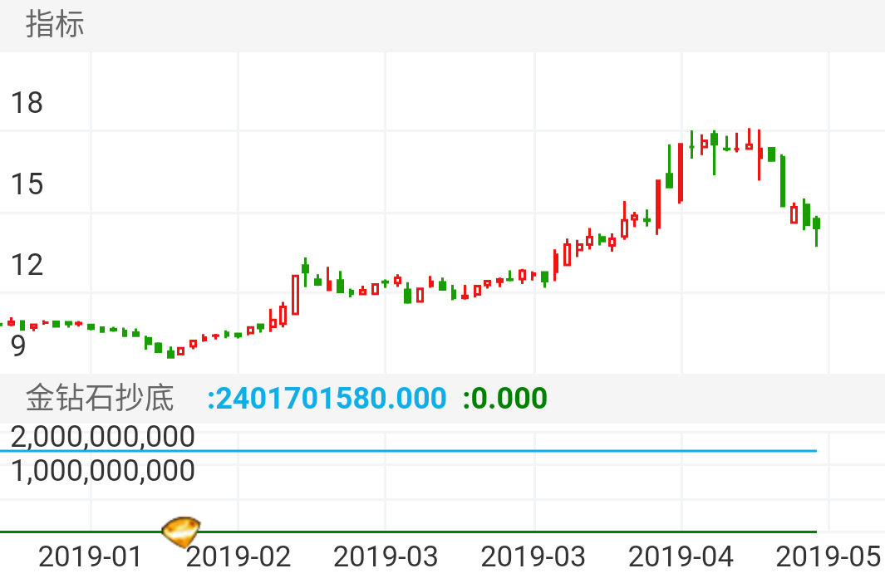Click the blue value 2401701580.000

click(327, 399)
